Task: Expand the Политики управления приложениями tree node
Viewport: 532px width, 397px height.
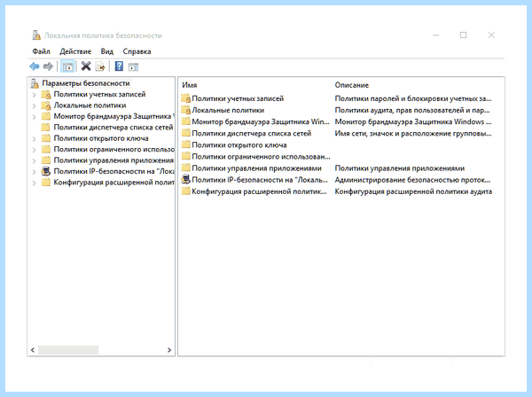Action: (x=34, y=161)
